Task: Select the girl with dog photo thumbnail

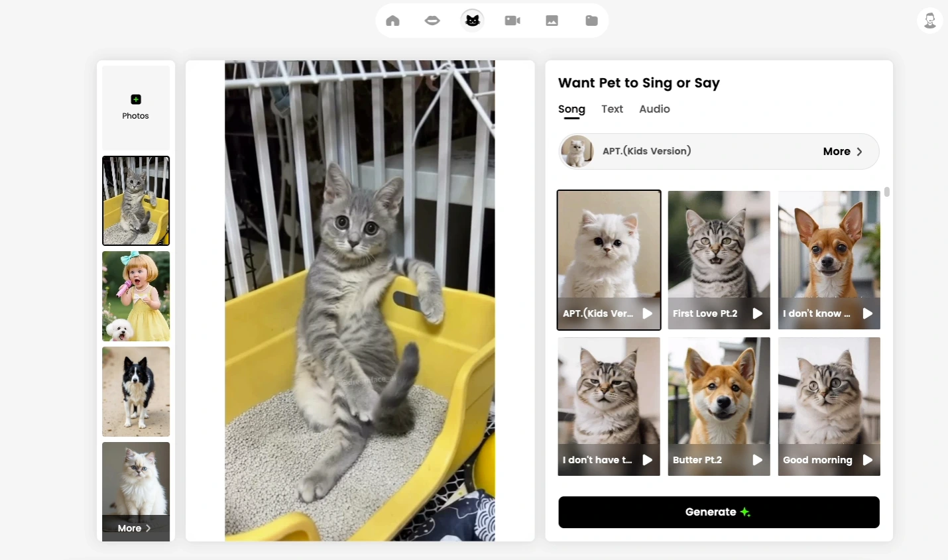Action: pos(135,296)
